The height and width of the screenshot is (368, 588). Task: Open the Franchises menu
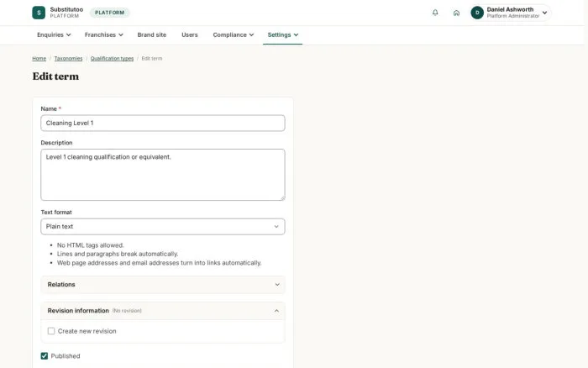pyautogui.click(x=104, y=35)
